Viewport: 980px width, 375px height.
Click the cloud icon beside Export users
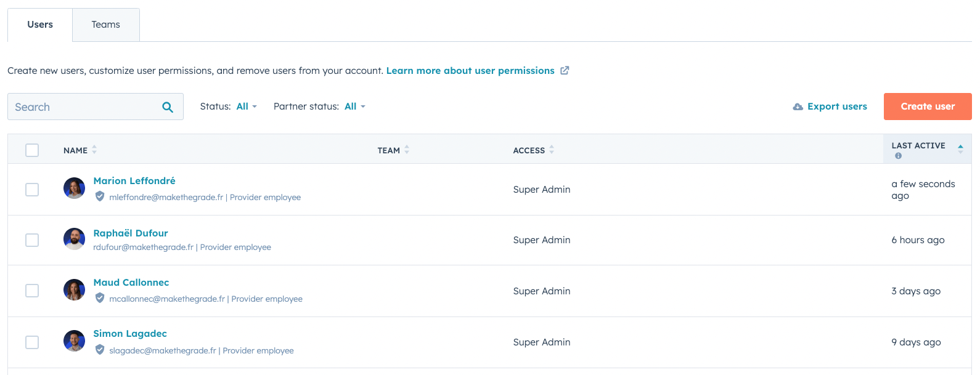(x=798, y=107)
